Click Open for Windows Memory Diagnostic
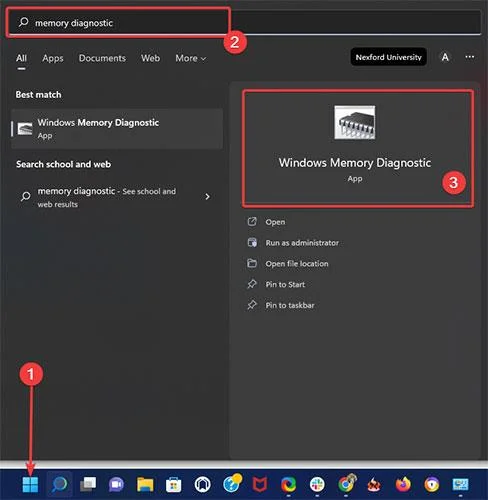488x500 pixels. click(x=275, y=222)
